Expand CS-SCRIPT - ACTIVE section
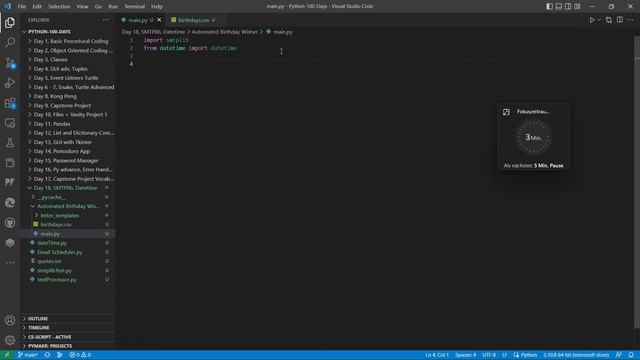This screenshot has width=640, height=360. [68, 337]
